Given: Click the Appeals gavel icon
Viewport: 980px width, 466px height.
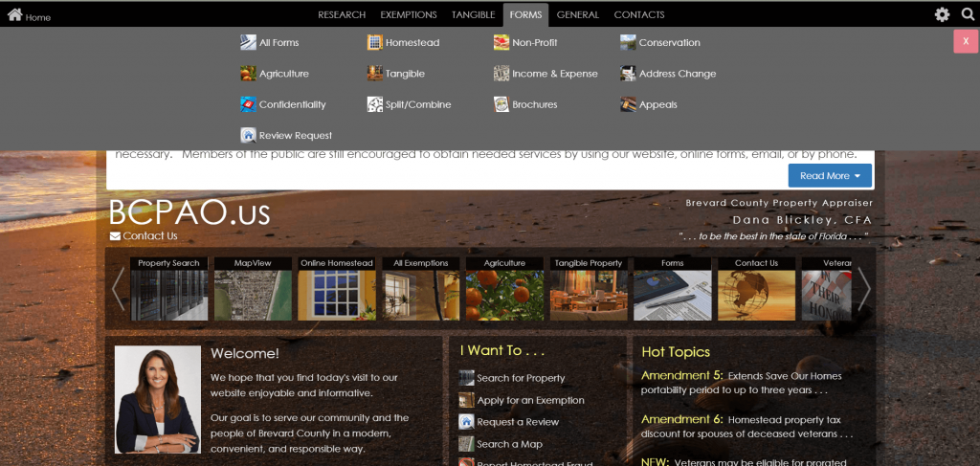Looking at the screenshot, I should coord(628,104).
